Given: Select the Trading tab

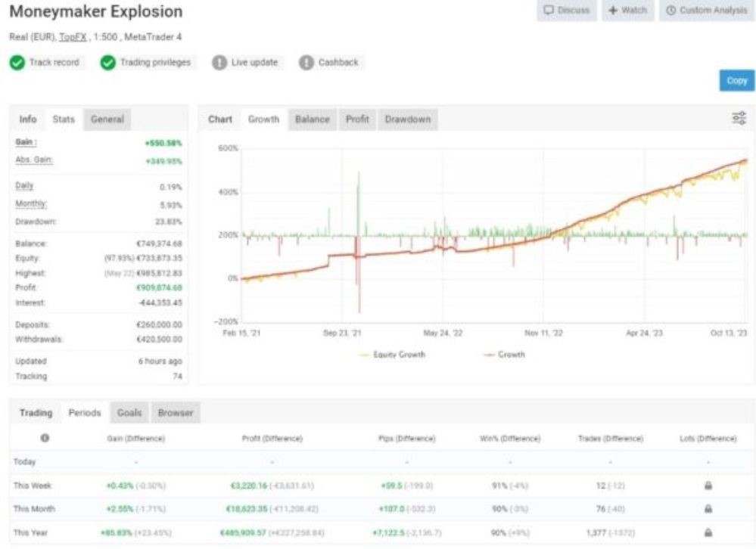Looking at the screenshot, I should (x=36, y=413).
